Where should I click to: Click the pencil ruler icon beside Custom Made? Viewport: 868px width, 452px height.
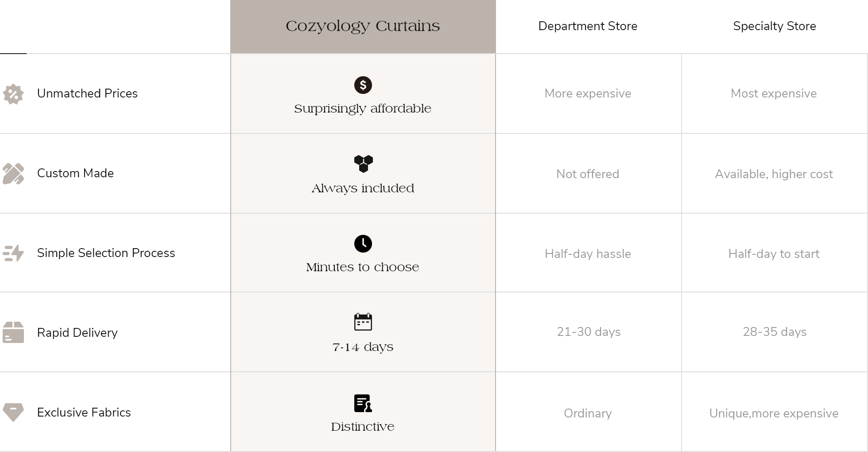tap(13, 174)
